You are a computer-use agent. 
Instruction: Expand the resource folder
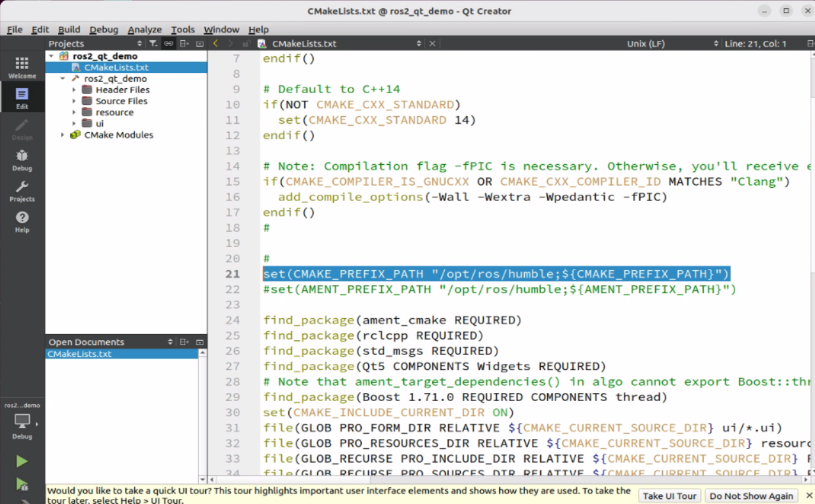pyautogui.click(x=74, y=112)
